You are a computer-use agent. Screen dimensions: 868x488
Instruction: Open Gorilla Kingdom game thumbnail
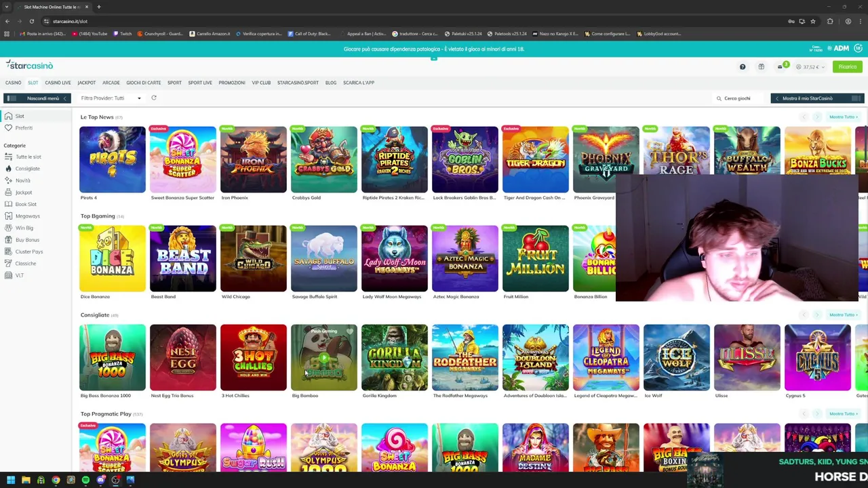point(394,357)
